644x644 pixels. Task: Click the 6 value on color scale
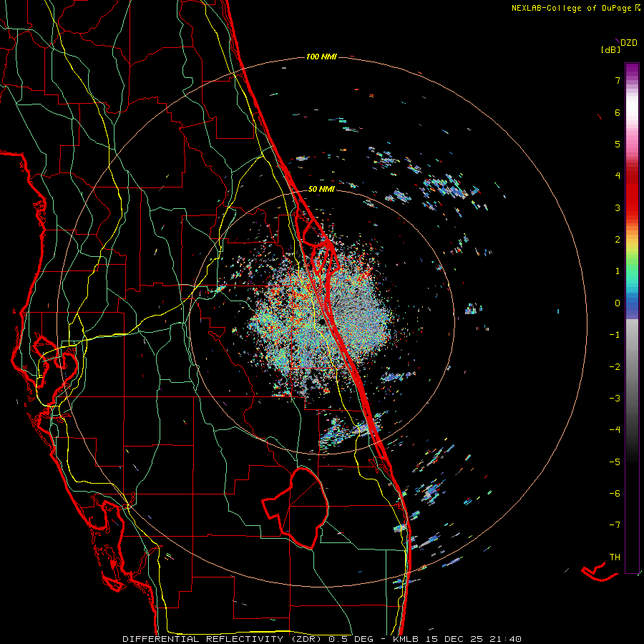tap(618, 112)
